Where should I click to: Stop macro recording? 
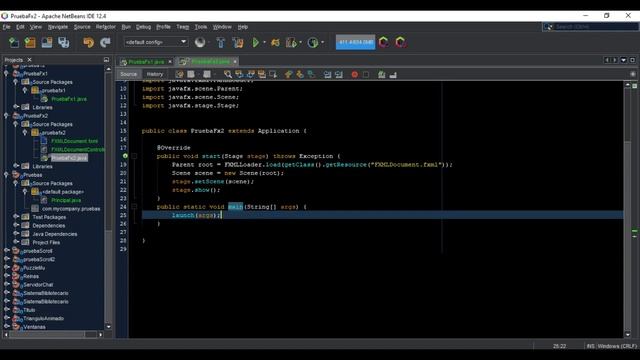point(366,74)
